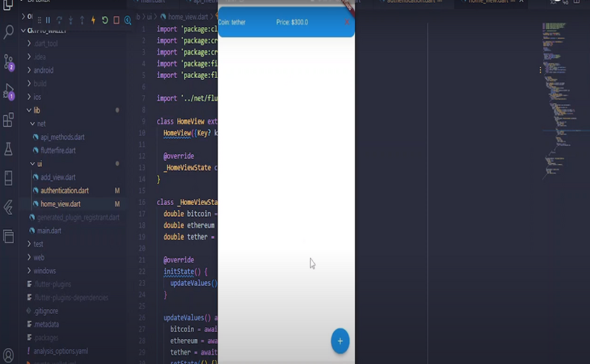Open the .metadata file

(46, 324)
